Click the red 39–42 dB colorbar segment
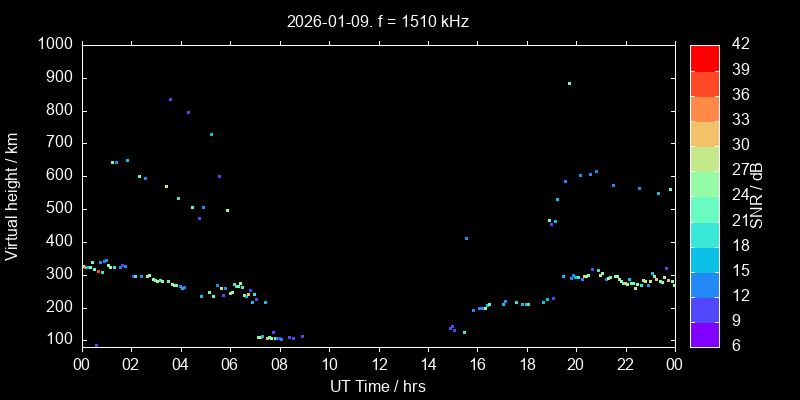Screen dimensions: 800x400 coord(704,58)
